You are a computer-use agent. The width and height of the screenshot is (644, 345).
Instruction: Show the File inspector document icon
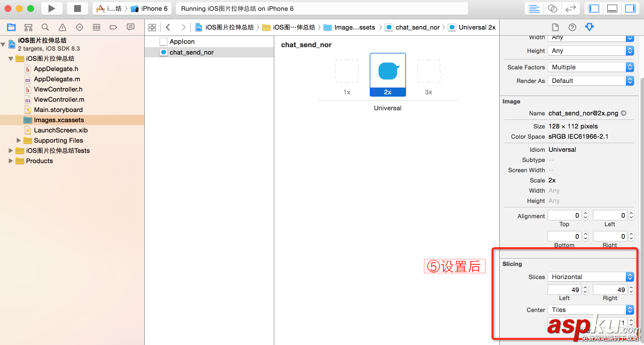tap(555, 27)
